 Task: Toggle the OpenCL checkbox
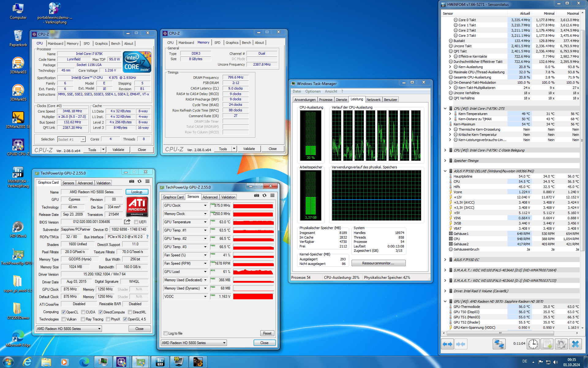click(63, 312)
